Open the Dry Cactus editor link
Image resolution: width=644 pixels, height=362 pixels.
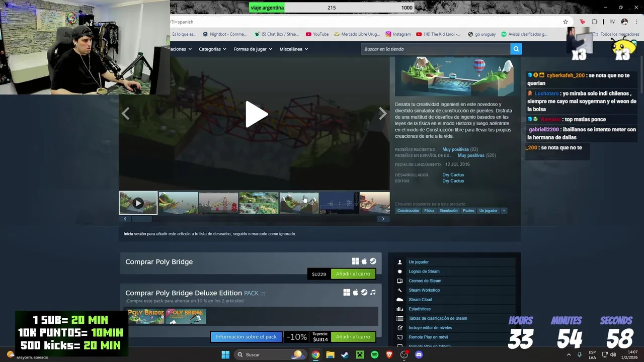[x=453, y=181]
